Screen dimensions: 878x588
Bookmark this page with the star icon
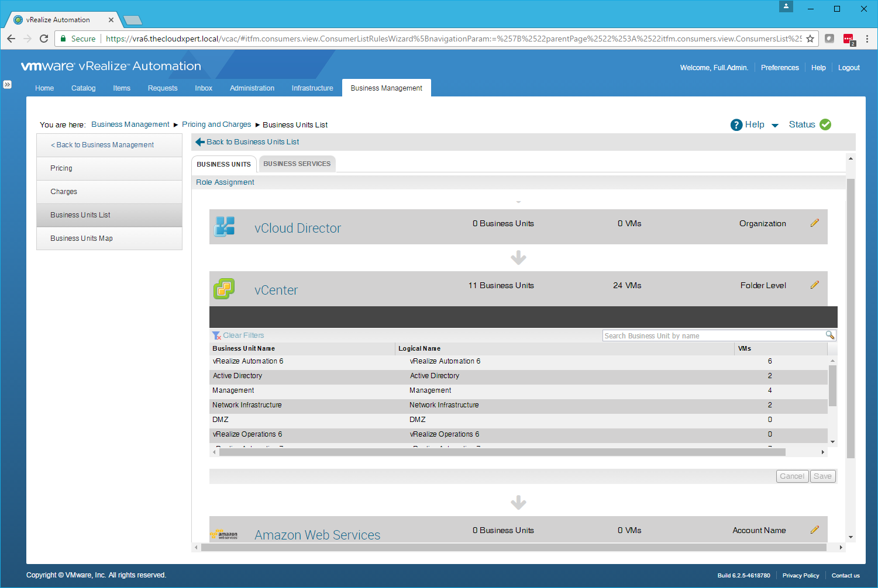pyautogui.click(x=810, y=39)
